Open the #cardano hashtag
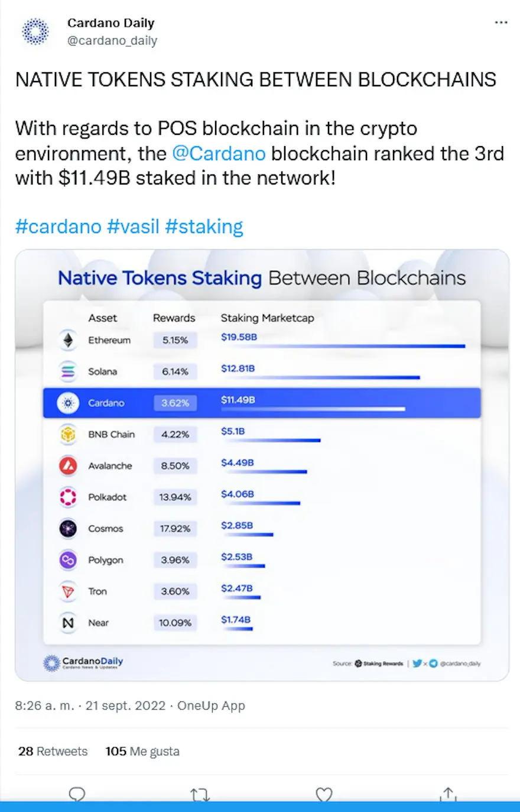 click(58, 227)
